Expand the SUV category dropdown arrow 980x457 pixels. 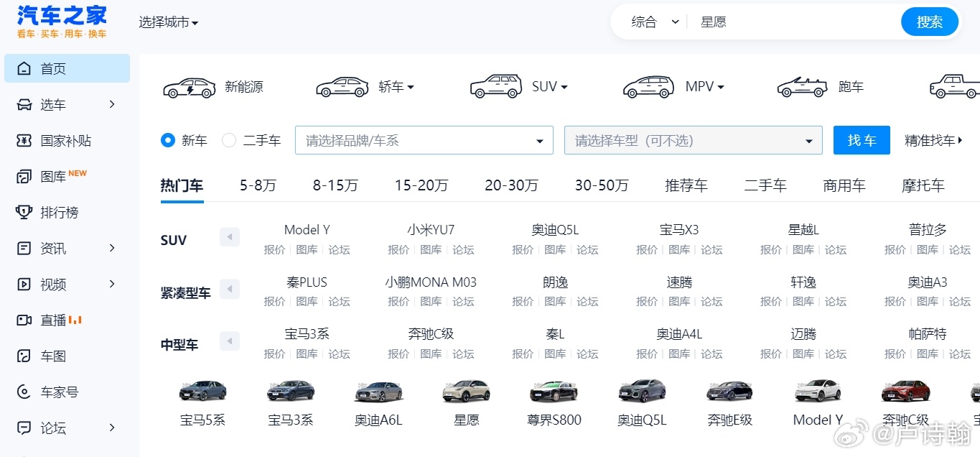(564, 88)
